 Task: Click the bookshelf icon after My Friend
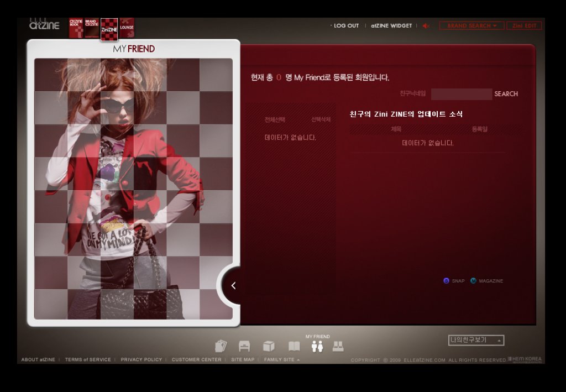pyautogui.click(x=338, y=347)
